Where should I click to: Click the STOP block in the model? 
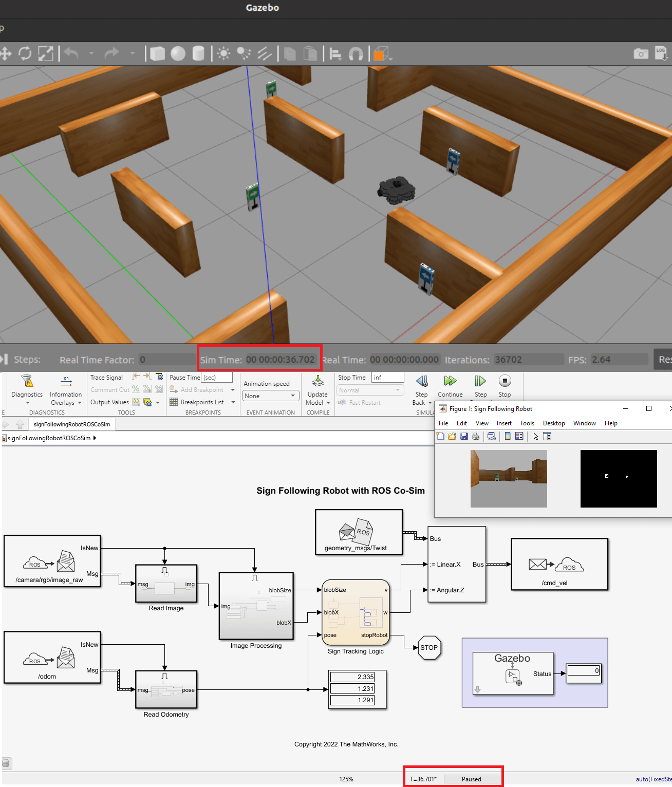(429, 648)
